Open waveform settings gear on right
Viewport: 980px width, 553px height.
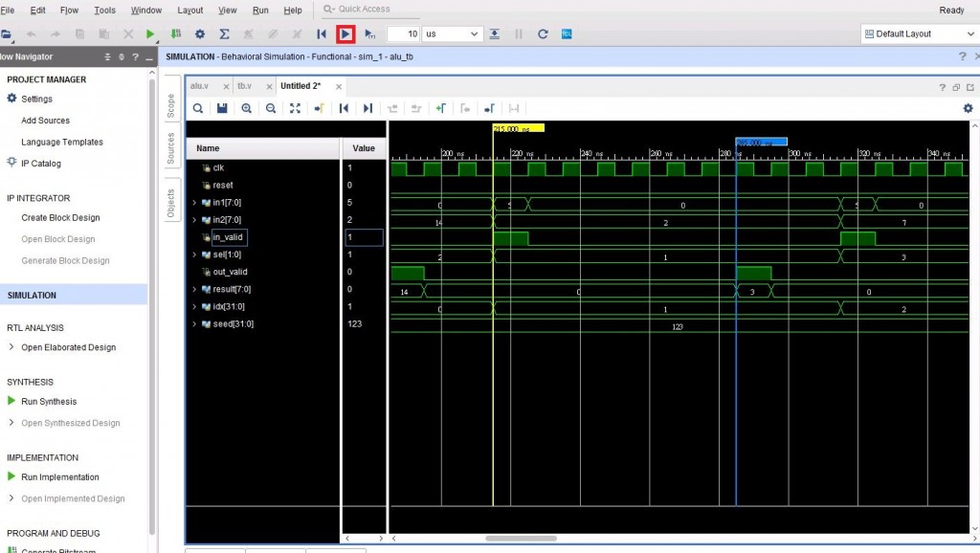pos(969,108)
